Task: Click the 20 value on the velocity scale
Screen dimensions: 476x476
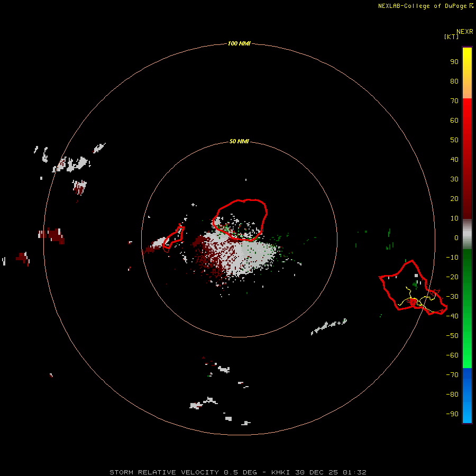Action: click(454, 198)
